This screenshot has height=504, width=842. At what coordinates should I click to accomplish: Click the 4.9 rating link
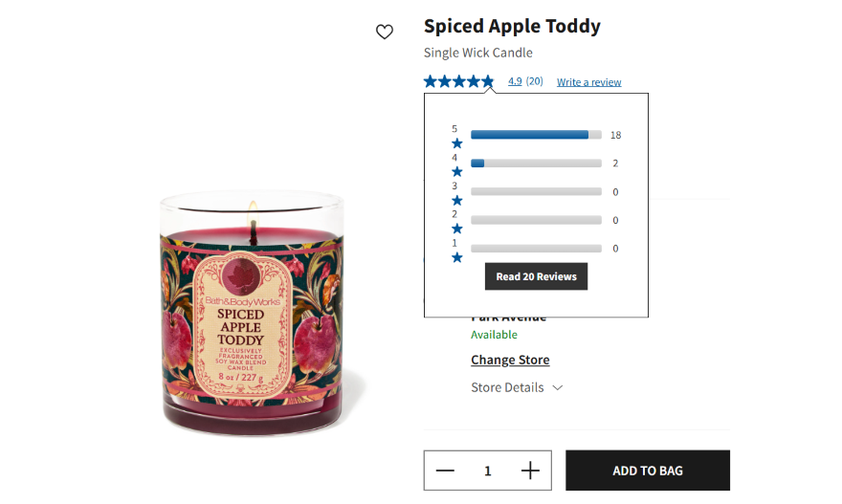(515, 81)
